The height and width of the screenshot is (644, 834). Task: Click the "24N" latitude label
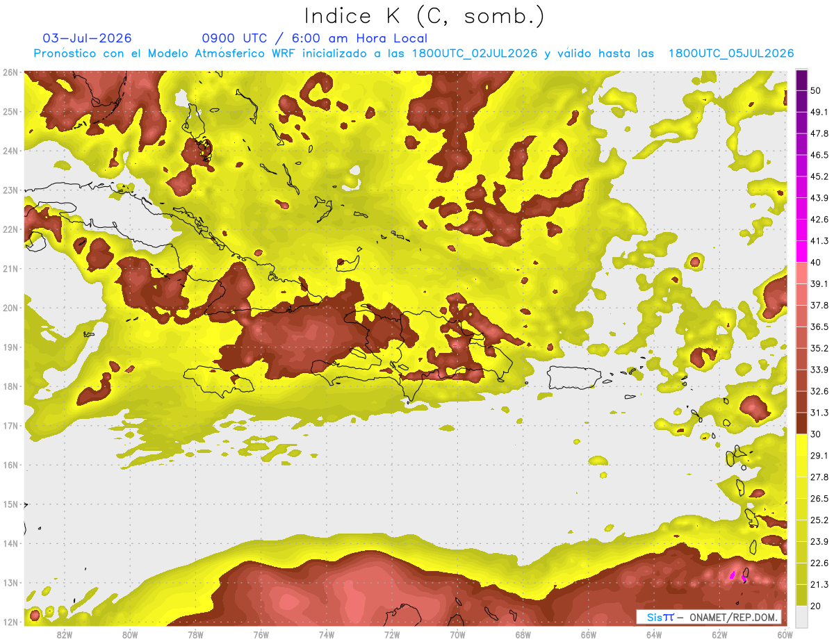tap(10, 151)
